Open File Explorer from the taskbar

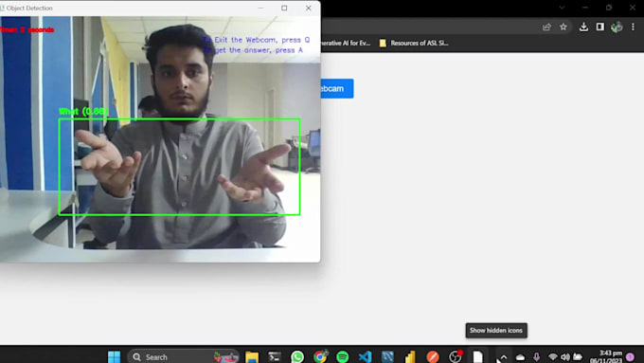coord(252,356)
